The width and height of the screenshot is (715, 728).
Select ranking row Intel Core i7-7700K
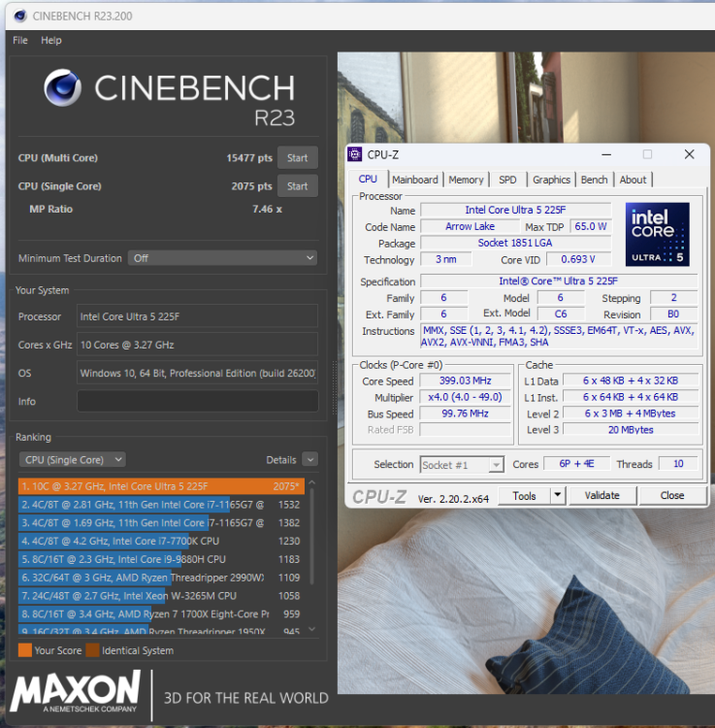(x=161, y=541)
